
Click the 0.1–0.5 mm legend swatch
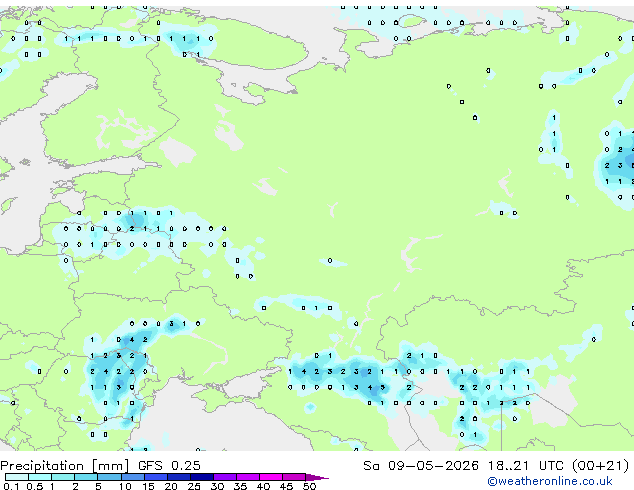[x=17, y=477]
